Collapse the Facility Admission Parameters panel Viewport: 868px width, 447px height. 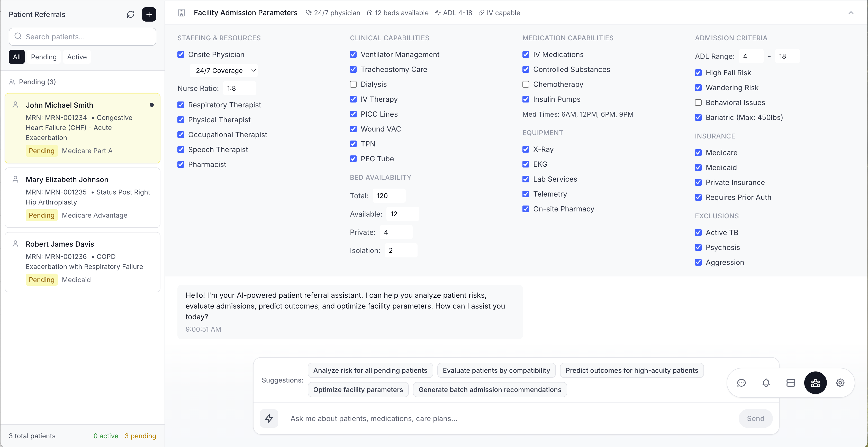click(x=851, y=13)
